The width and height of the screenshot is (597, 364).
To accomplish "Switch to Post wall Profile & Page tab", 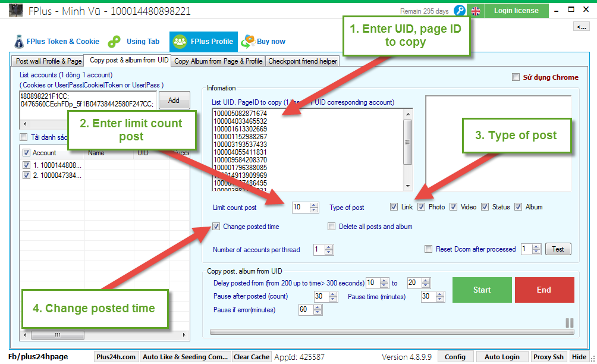I will tap(48, 61).
